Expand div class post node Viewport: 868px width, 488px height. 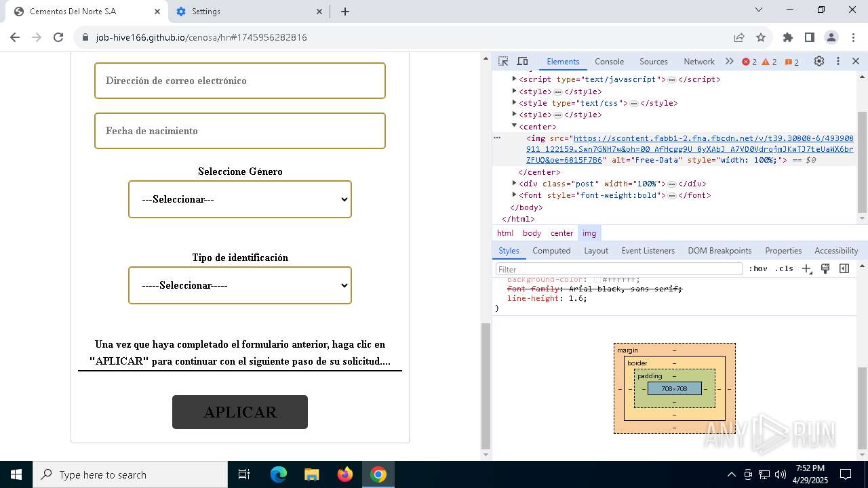[515, 184]
